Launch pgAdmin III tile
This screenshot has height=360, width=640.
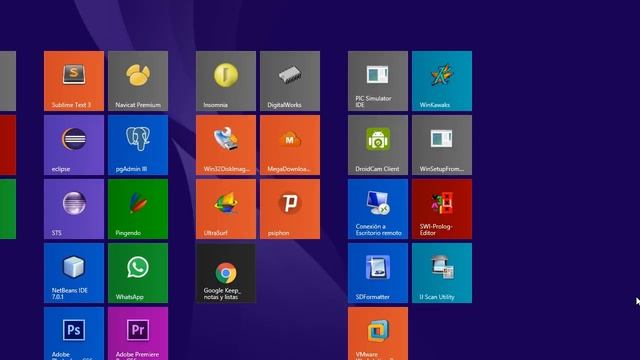coord(138,145)
